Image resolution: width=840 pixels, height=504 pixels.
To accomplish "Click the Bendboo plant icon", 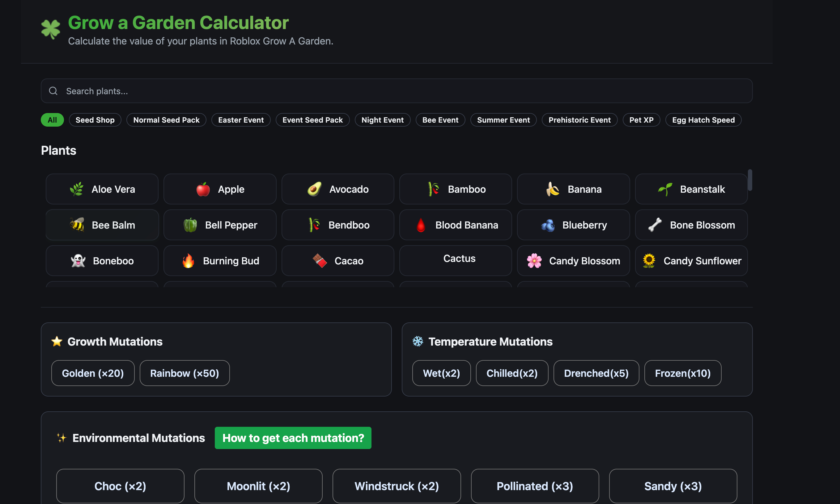I will point(314,225).
